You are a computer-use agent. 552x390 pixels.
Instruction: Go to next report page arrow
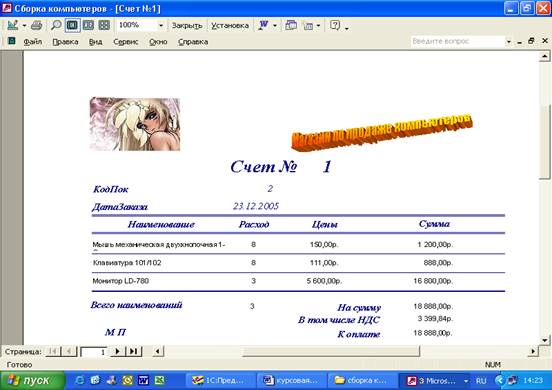point(117,351)
